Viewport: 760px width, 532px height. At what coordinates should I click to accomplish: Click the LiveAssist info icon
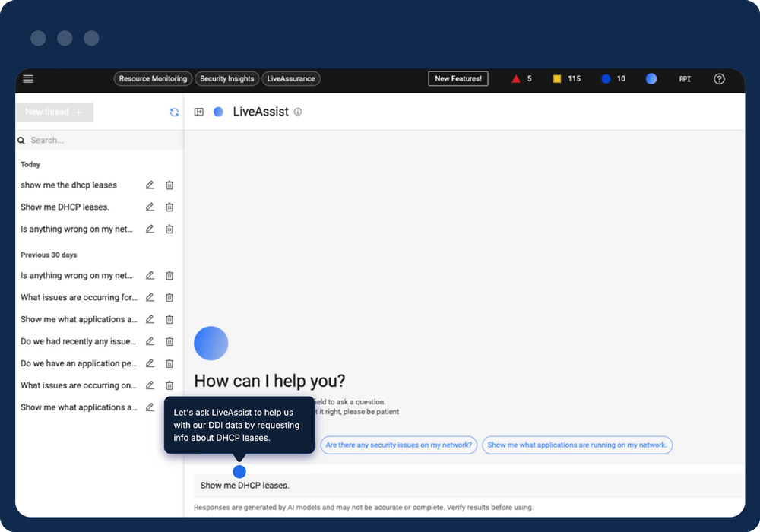tap(298, 112)
